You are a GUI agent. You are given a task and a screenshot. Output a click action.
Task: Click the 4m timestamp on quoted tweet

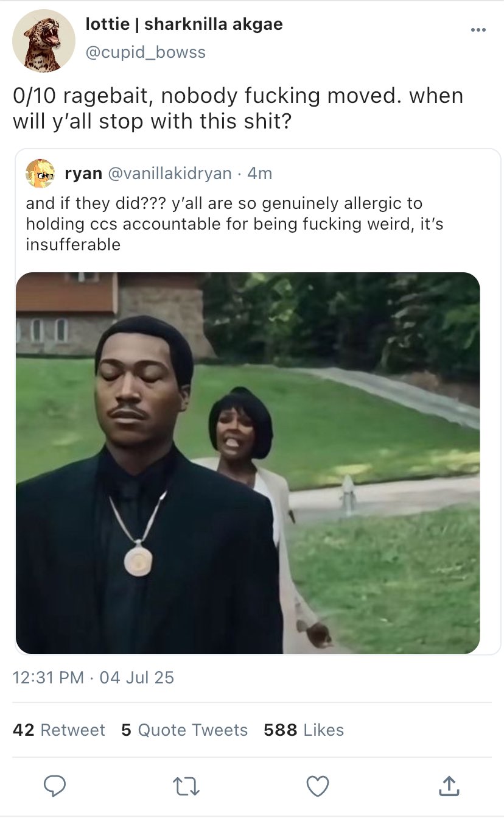click(x=260, y=174)
